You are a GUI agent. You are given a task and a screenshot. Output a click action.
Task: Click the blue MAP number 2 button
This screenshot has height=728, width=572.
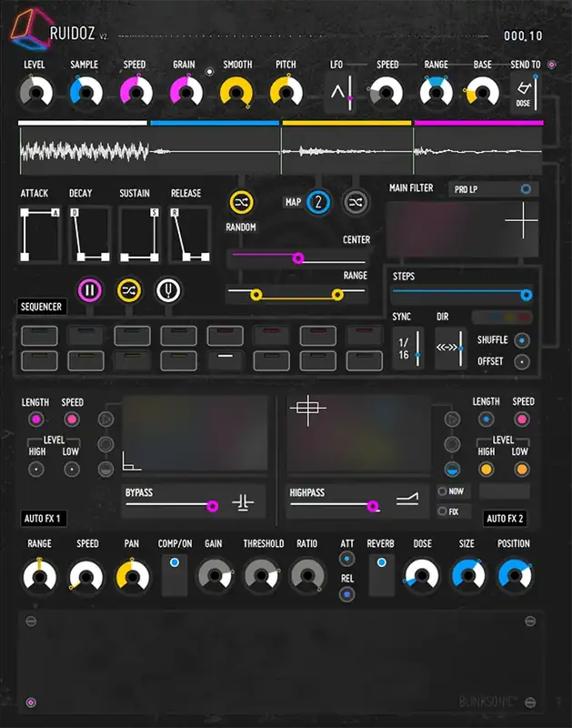[318, 202]
